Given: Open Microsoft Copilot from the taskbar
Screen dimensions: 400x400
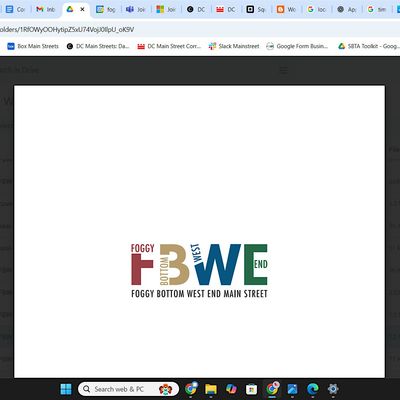Looking at the screenshot, I should [231, 389].
